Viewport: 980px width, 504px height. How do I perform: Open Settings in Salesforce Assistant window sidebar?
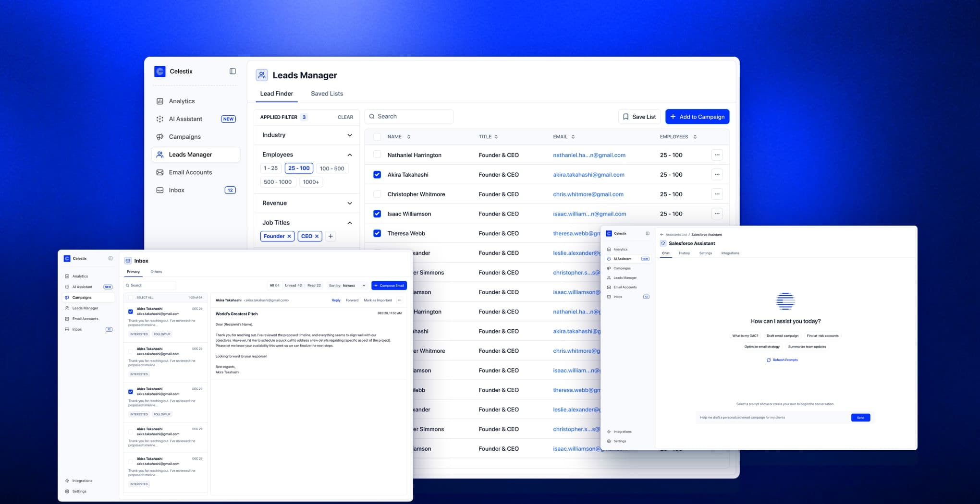(617, 441)
